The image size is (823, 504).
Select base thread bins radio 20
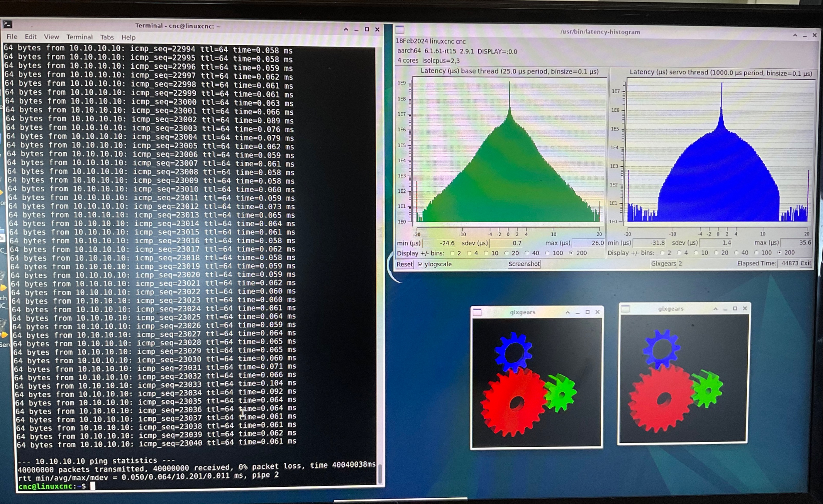[x=506, y=253]
